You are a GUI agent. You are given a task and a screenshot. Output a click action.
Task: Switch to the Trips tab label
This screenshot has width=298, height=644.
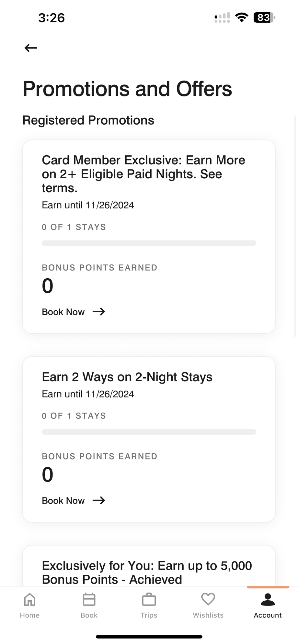(149, 615)
